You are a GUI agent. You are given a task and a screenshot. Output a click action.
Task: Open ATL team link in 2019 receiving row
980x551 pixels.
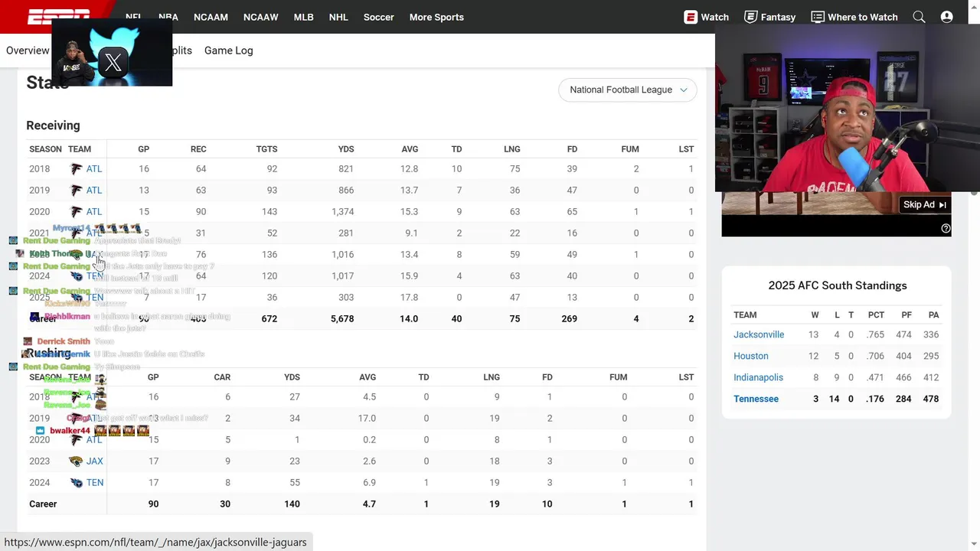94,190
